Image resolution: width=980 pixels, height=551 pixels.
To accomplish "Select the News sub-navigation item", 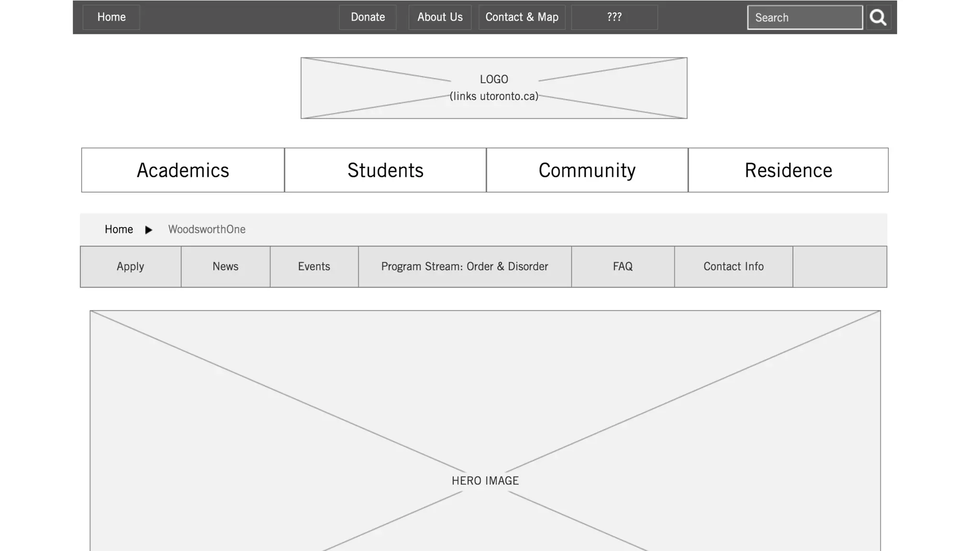I will pyautogui.click(x=225, y=266).
